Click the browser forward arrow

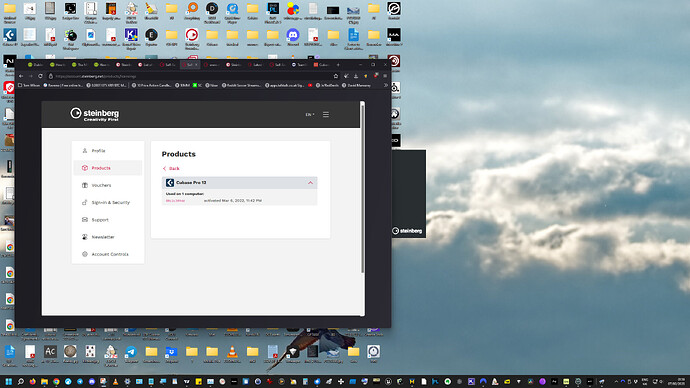[x=30, y=76]
